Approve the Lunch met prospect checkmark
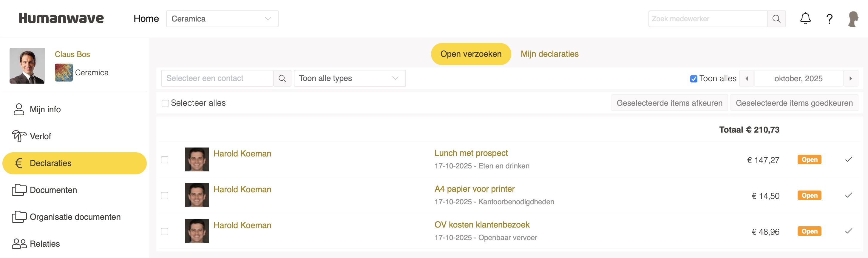 click(848, 159)
